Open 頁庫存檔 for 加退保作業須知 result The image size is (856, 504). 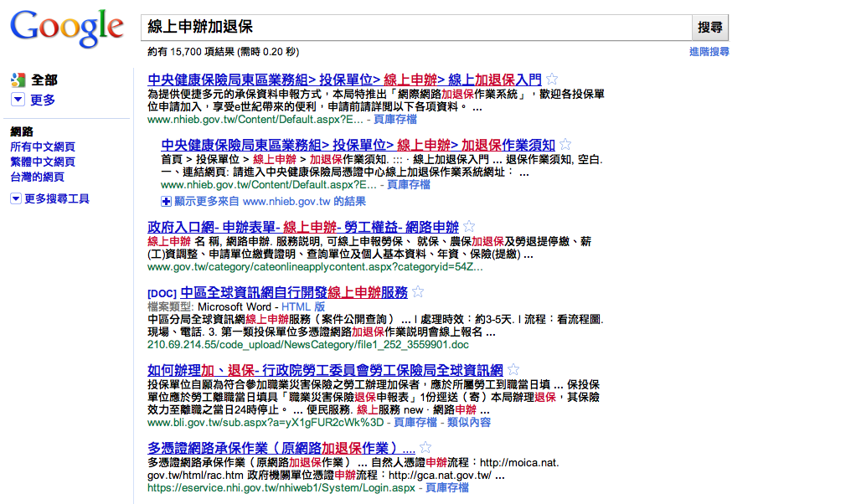tap(409, 185)
